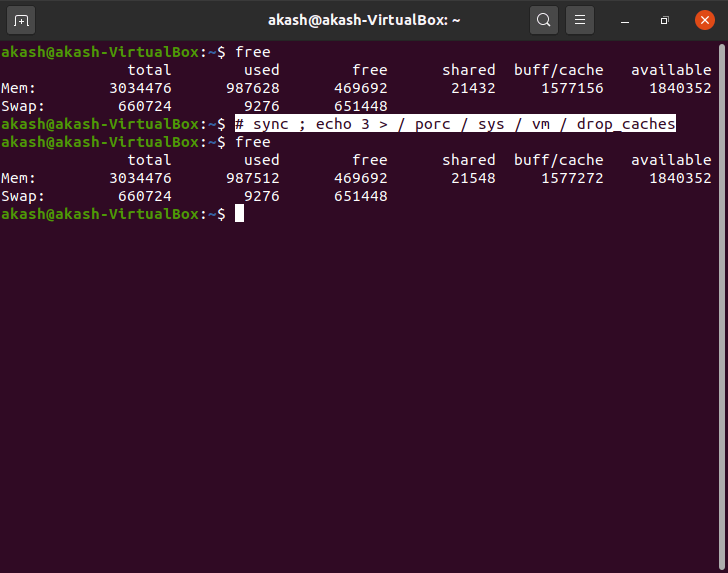The height and width of the screenshot is (573, 728).
Task: Open the terminal search tool
Action: click(544, 20)
